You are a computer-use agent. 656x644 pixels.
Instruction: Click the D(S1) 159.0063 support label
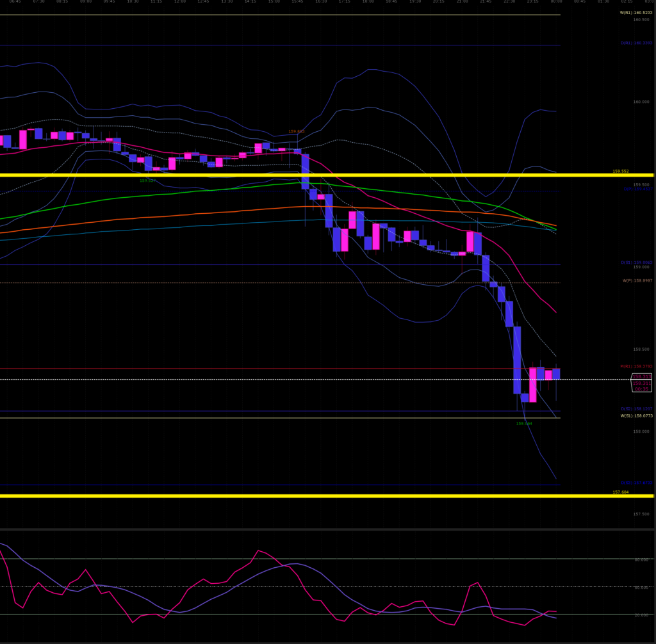click(x=635, y=262)
